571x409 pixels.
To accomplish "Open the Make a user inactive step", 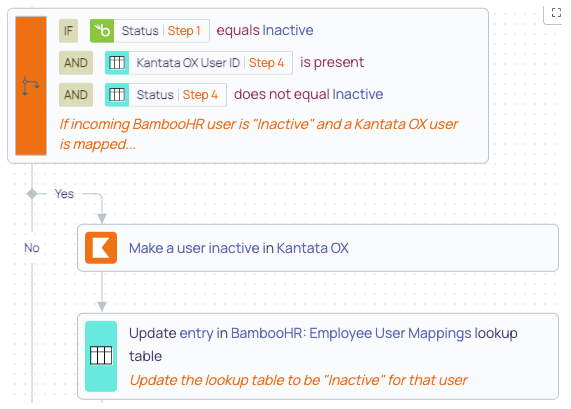I will [318, 248].
